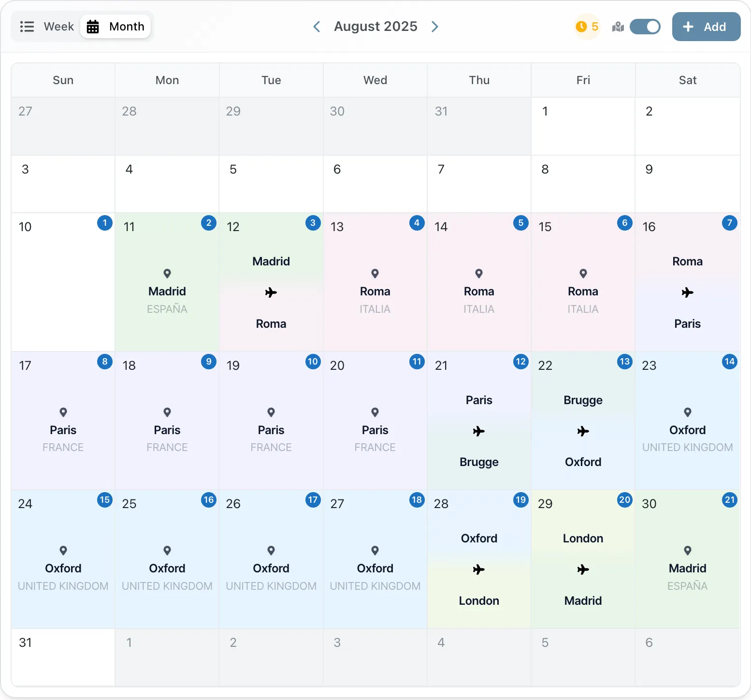The image size is (751, 700).
Task: Click the airplane icon on August 16
Action: tap(687, 292)
